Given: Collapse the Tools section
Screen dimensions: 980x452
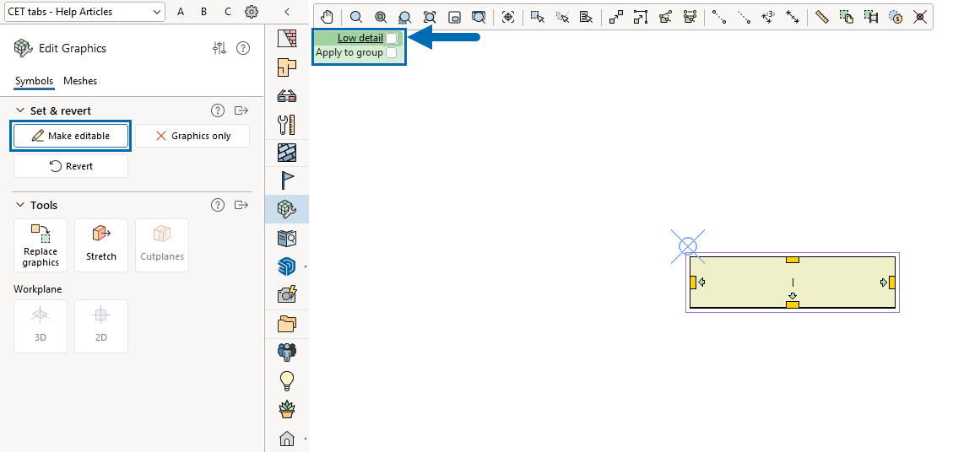Looking at the screenshot, I should (x=19, y=205).
